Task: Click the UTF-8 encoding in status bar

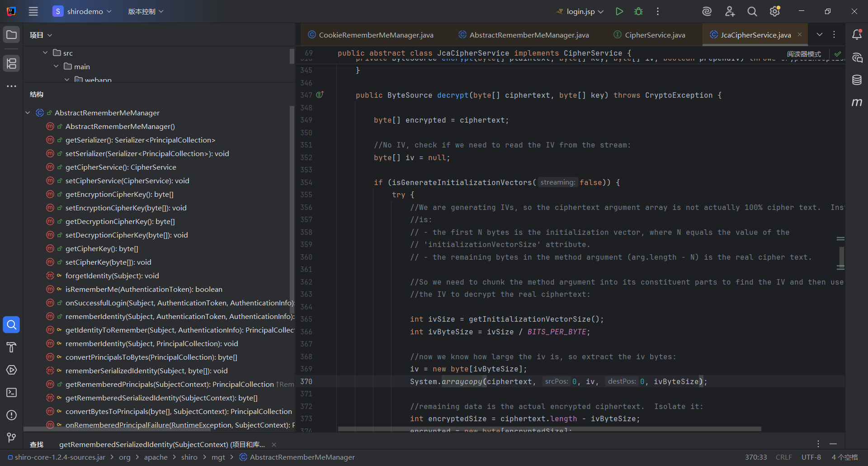Action: [x=811, y=457]
